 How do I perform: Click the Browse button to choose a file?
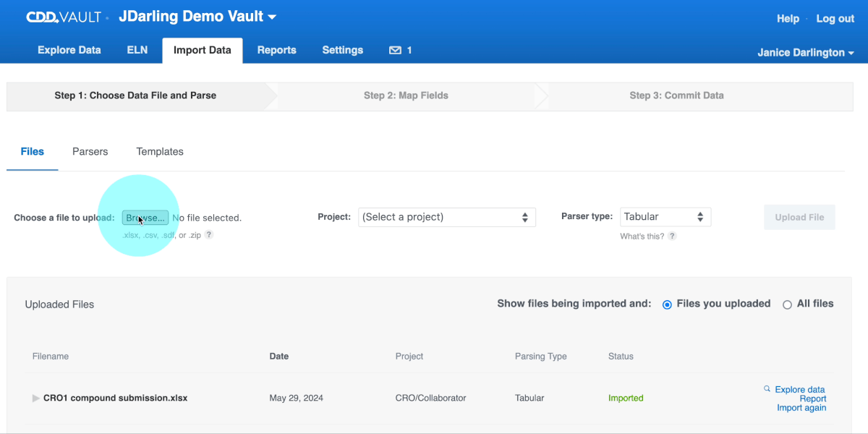click(x=145, y=217)
